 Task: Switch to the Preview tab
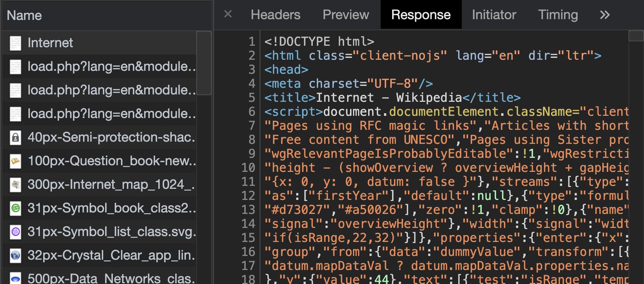coord(346,15)
